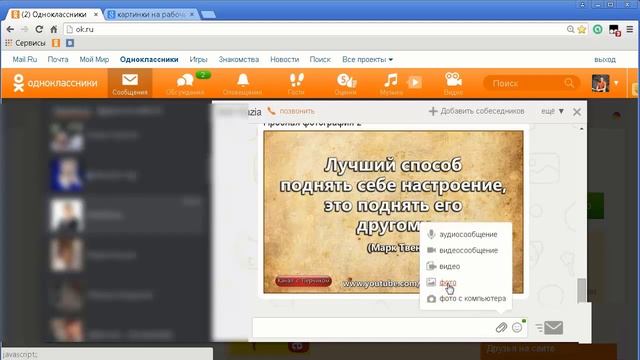Close the картинки browser tab
The image size is (640, 360).
(x=192, y=14)
